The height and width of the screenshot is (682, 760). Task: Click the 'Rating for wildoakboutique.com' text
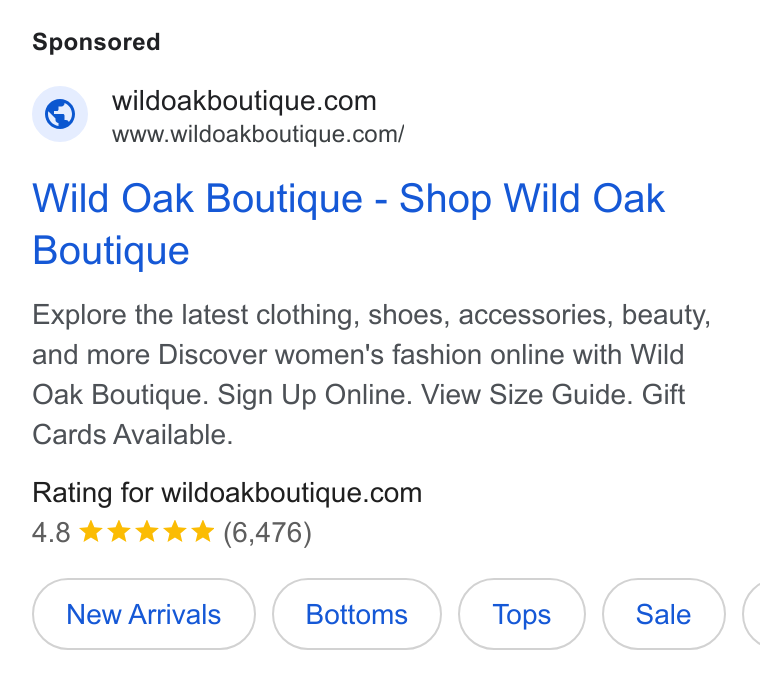227,493
